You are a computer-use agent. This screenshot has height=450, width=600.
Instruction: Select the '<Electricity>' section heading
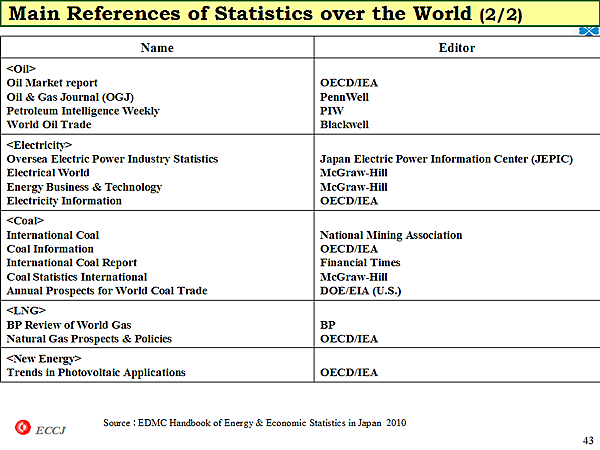pyautogui.click(x=39, y=145)
